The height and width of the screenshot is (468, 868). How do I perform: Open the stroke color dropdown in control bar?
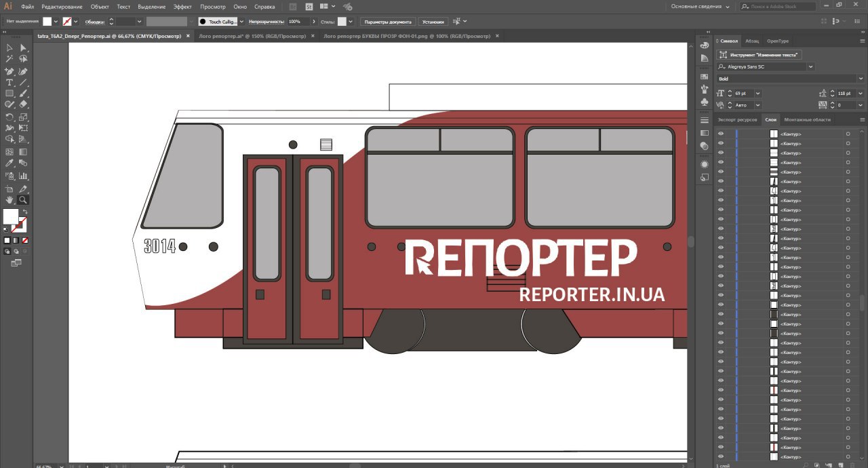coord(75,22)
